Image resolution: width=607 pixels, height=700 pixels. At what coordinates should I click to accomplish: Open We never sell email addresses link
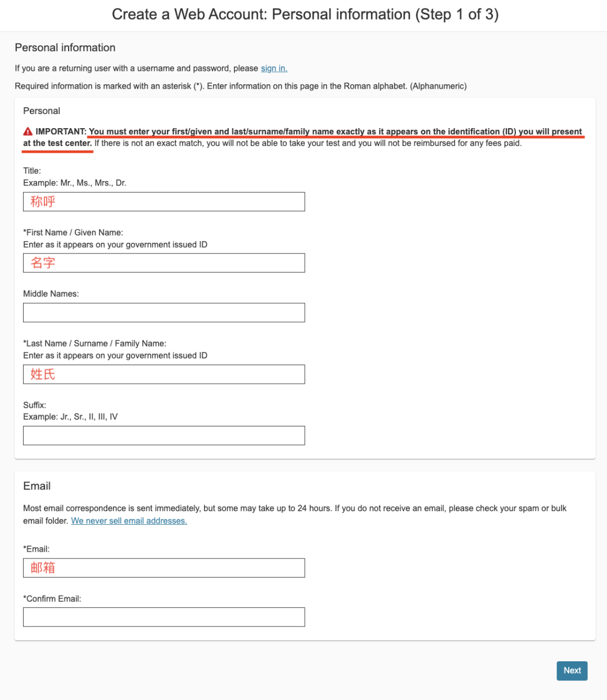(x=129, y=521)
